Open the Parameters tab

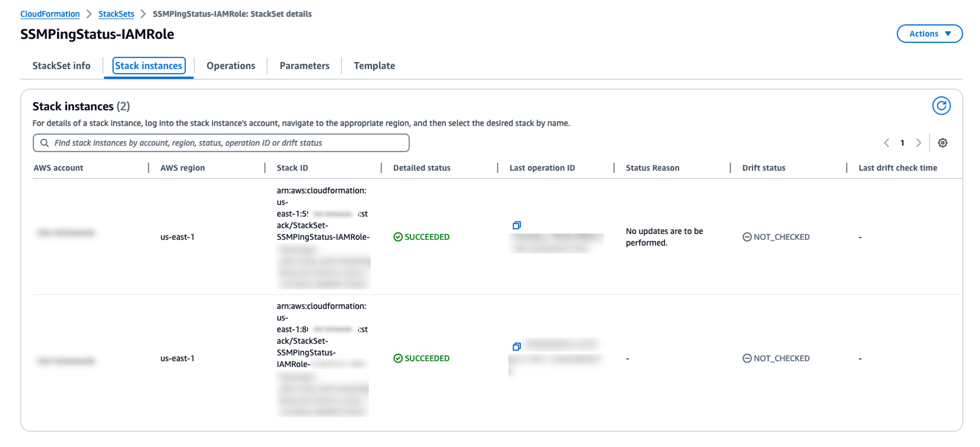pyautogui.click(x=304, y=65)
